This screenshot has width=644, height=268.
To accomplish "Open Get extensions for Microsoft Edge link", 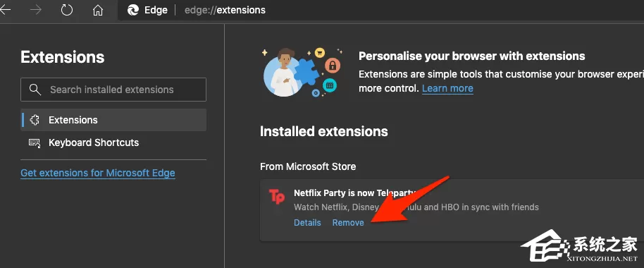I will (x=98, y=173).
